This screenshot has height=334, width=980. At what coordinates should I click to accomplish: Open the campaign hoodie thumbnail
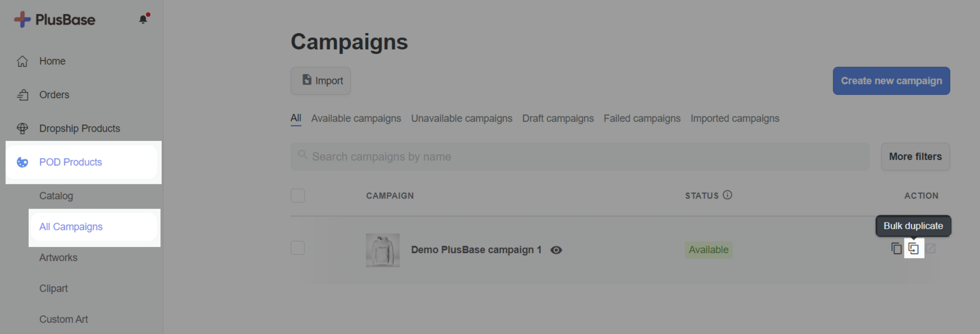[x=383, y=250]
